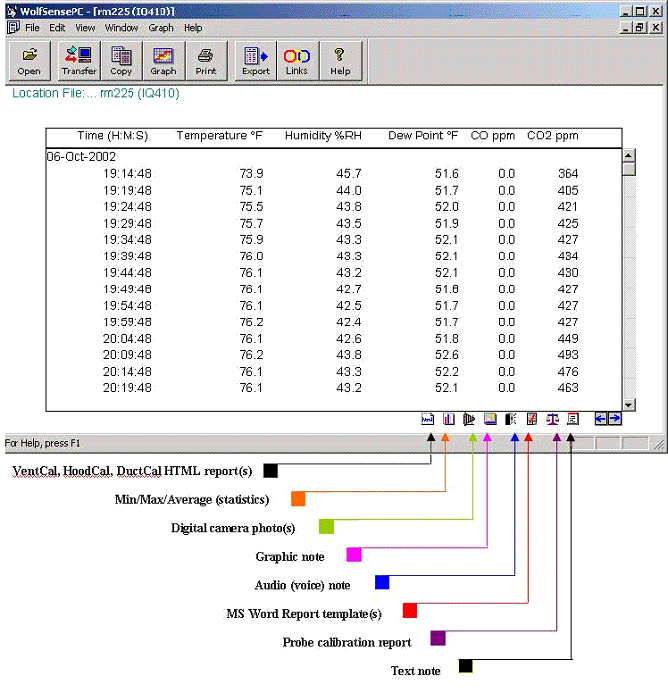
Task: Play the audio voice note icon
Action: 511,419
